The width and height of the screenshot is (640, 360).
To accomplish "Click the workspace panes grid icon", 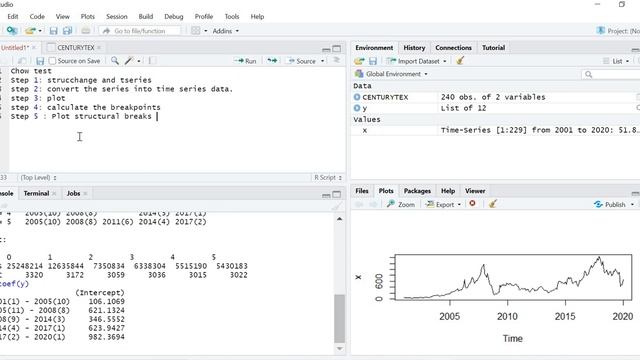I will [x=196, y=31].
